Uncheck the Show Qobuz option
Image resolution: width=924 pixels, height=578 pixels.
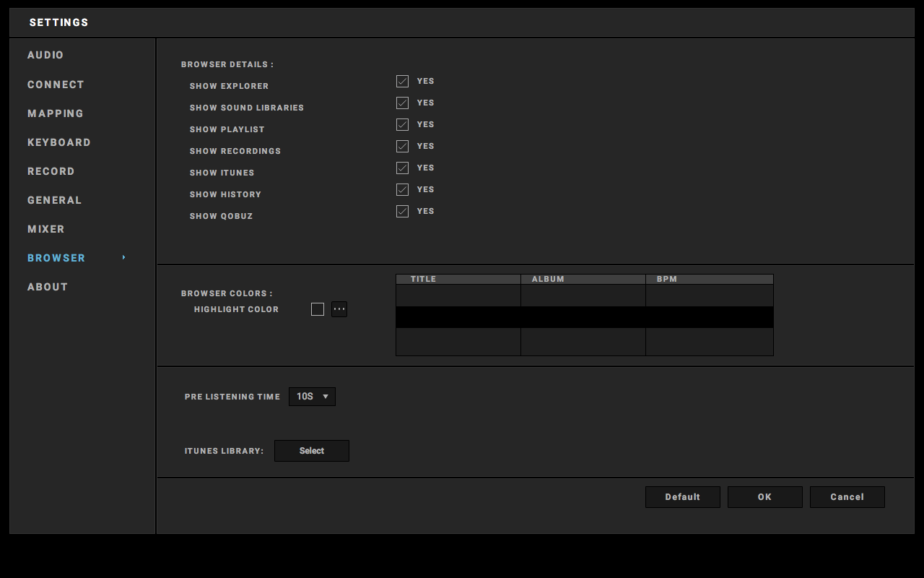tap(402, 211)
